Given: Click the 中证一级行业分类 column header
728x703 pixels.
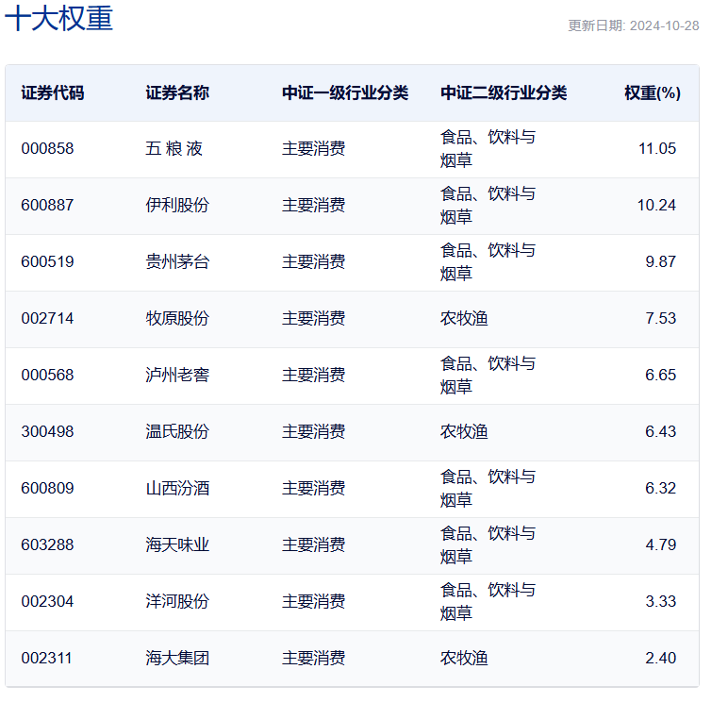Looking at the screenshot, I should pos(345,92).
